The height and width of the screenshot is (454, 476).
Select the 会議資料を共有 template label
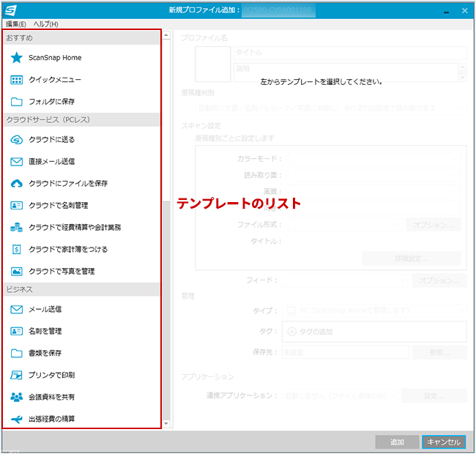pos(51,397)
